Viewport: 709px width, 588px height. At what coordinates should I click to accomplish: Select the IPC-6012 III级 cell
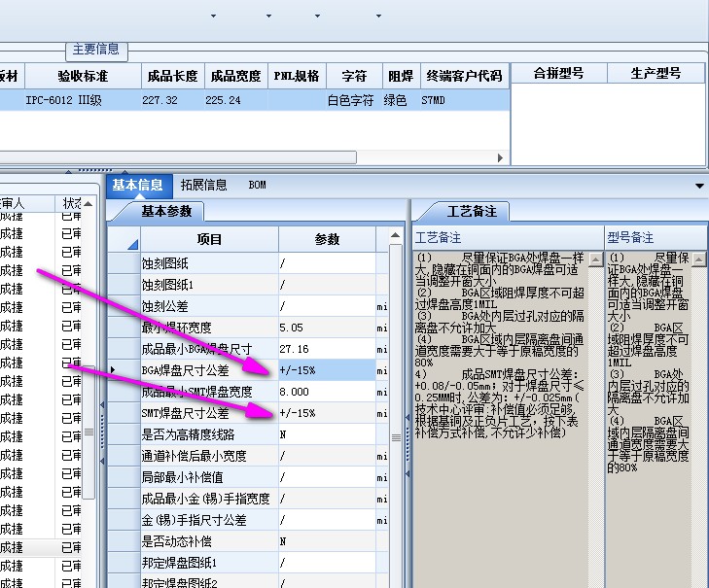click(x=84, y=100)
